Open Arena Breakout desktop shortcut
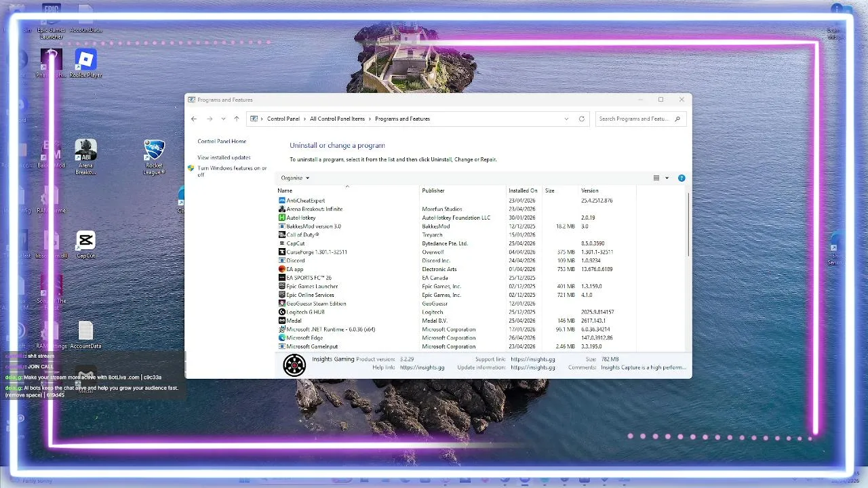Viewport: 868px width, 488px height. tap(85, 157)
